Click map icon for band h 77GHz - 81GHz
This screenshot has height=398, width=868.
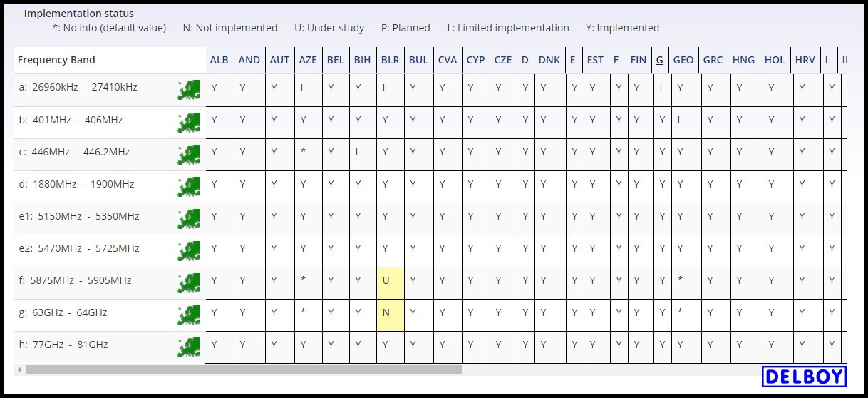189,347
